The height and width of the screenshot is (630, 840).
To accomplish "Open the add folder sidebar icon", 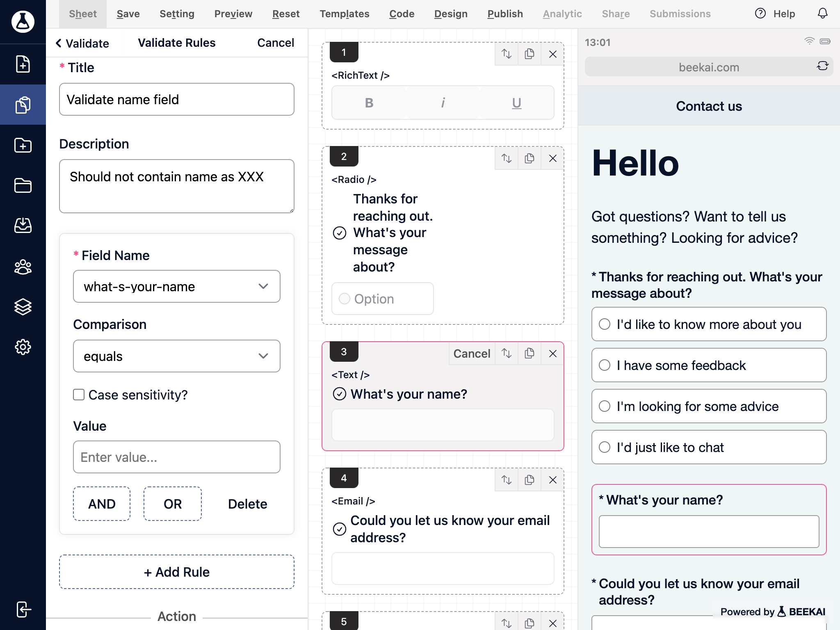I will pyautogui.click(x=23, y=145).
